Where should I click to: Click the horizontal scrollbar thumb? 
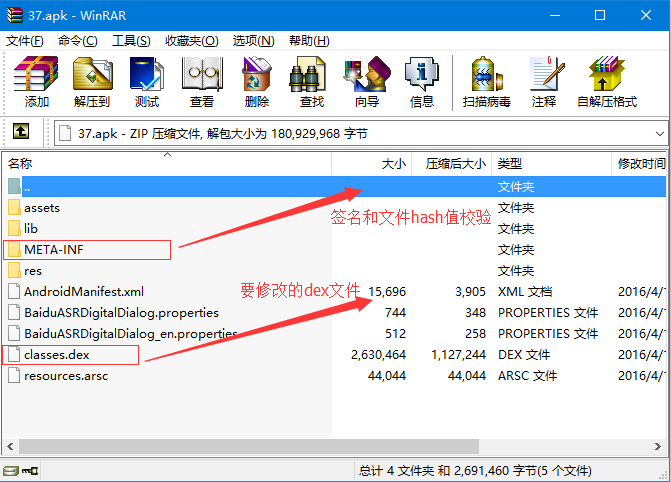click(249, 446)
